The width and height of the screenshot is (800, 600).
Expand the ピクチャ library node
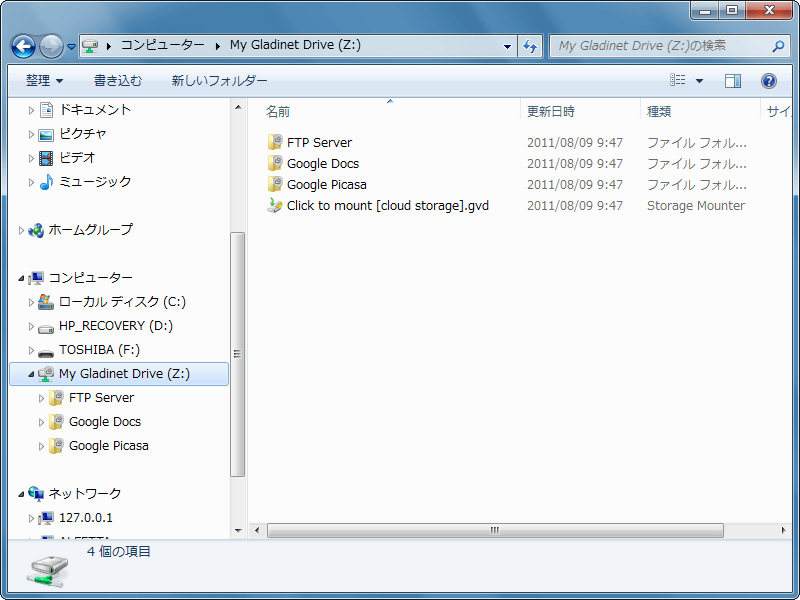(x=31, y=134)
